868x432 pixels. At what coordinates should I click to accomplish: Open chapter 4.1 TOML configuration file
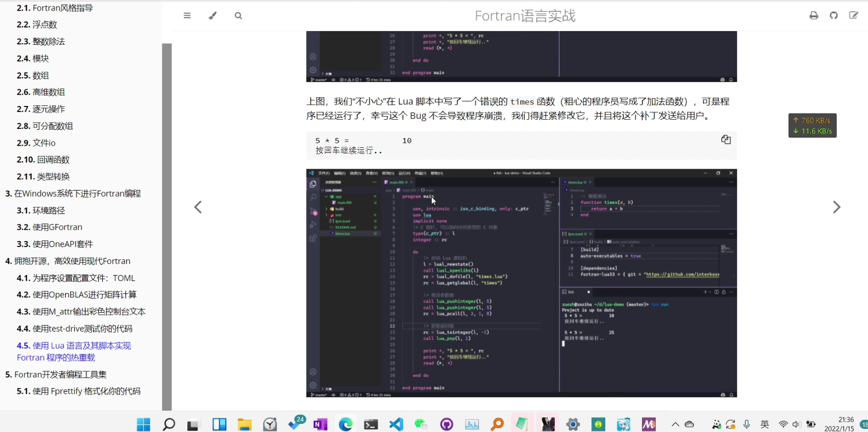(x=76, y=278)
